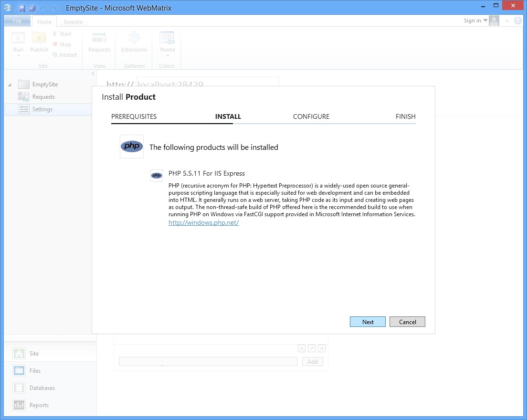Move default page down with arrow icon
This screenshot has height=420, width=527.
312,348
